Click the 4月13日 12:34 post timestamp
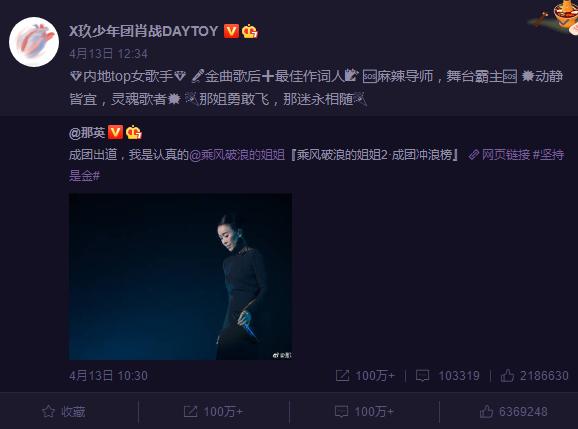 [x=108, y=54]
